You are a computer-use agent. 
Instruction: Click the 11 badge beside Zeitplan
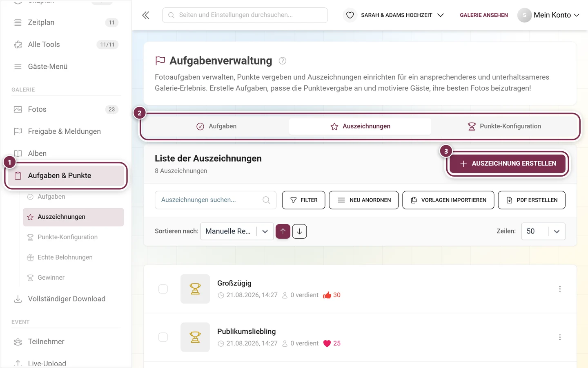pyautogui.click(x=111, y=22)
